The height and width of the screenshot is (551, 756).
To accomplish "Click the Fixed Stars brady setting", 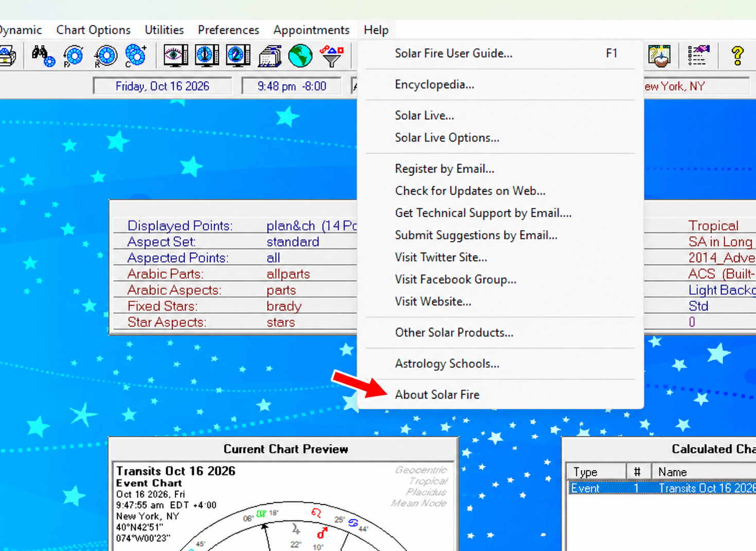I will coord(235,306).
